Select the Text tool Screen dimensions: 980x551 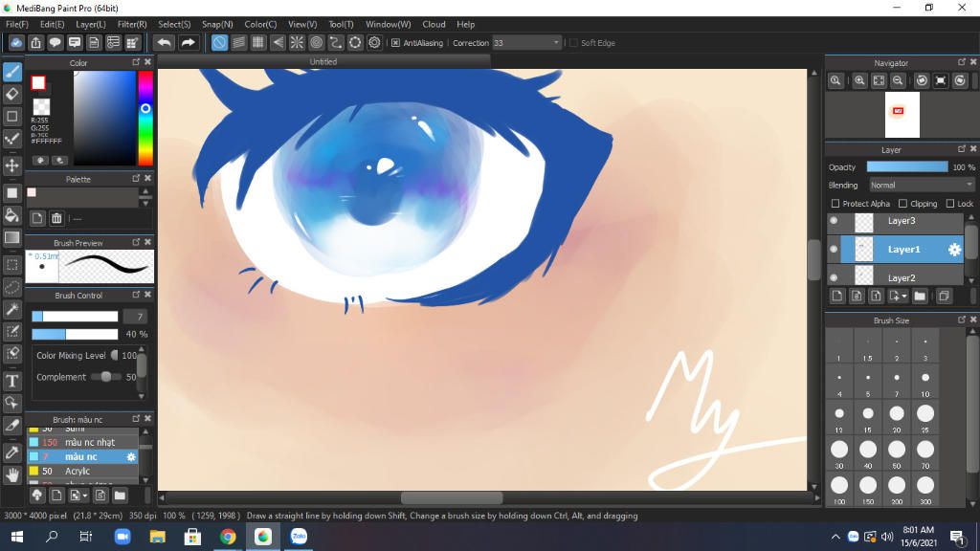pos(12,381)
